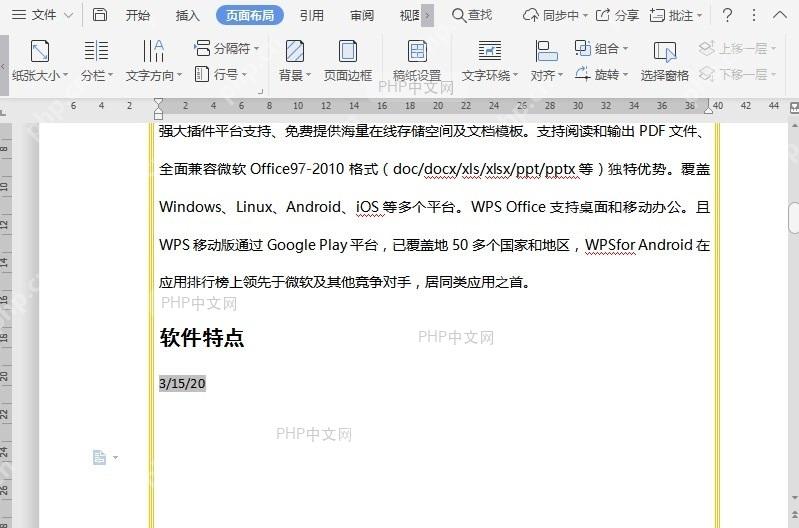Open help with the question mark icon
This screenshot has width=799, height=528.
click(x=727, y=15)
